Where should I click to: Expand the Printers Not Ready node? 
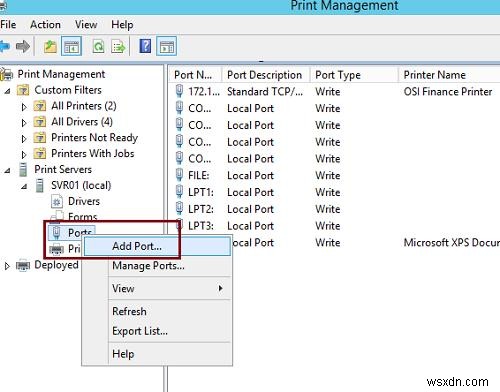24,139
